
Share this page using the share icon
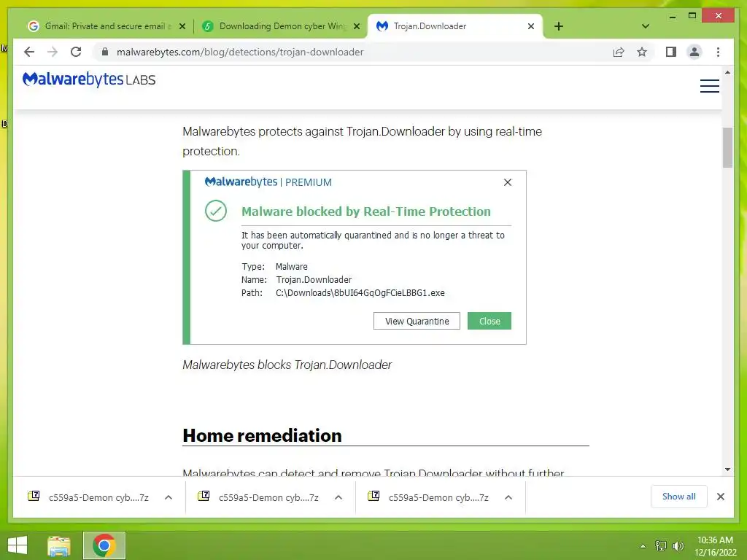pyautogui.click(x=619, y=52)
